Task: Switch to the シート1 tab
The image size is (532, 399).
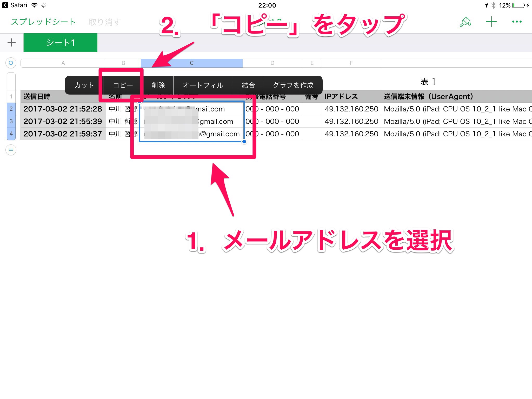Action: point(61,43)
